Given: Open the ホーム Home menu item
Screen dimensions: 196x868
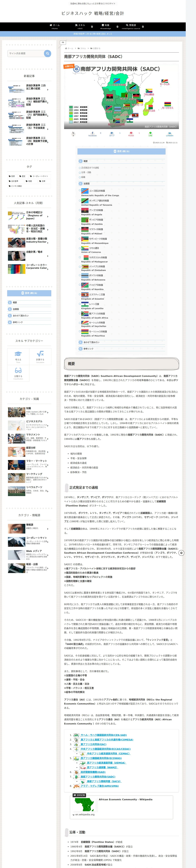Looking at the screenshot, I should 55,27.
